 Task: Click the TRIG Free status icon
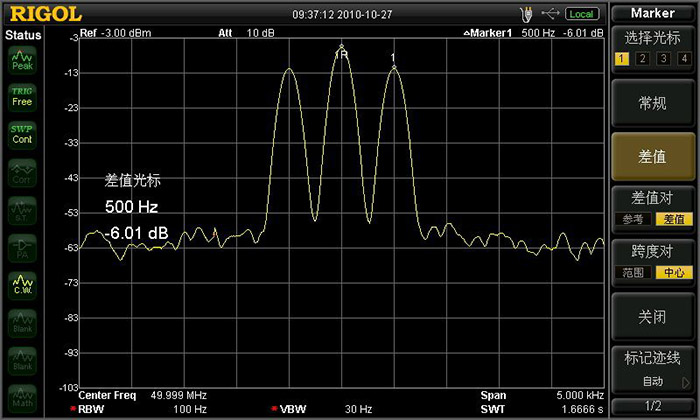pyautogui.click(x=22, y=96)
